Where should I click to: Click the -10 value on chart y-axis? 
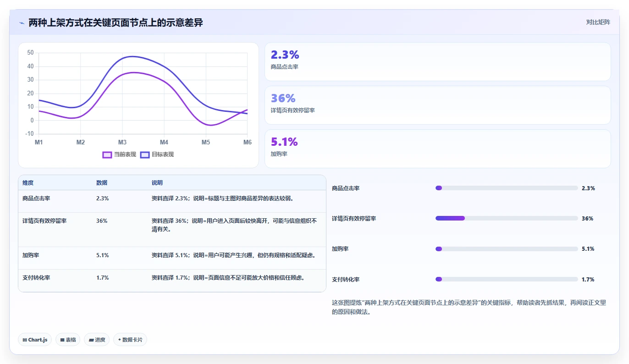point(29,133)
